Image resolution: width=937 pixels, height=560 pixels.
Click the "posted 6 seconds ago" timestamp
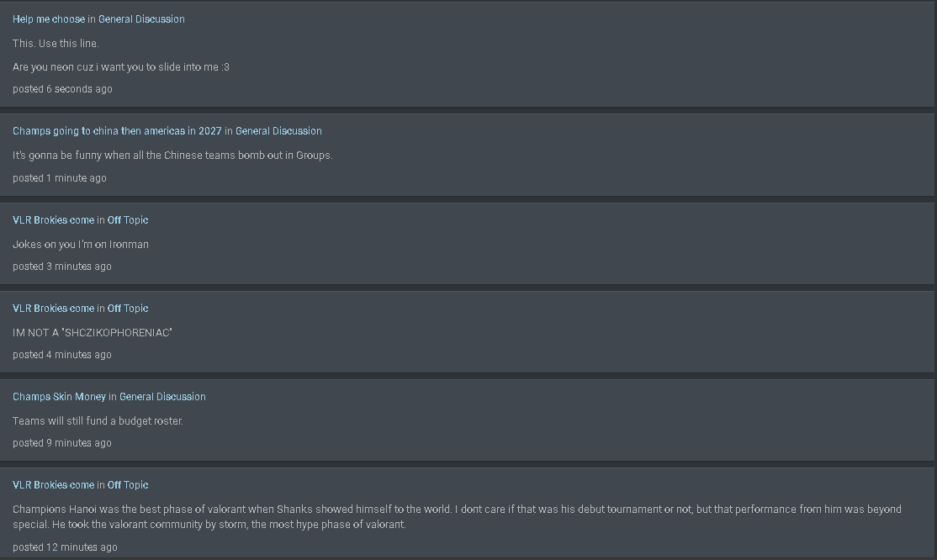tap(62, 89)
